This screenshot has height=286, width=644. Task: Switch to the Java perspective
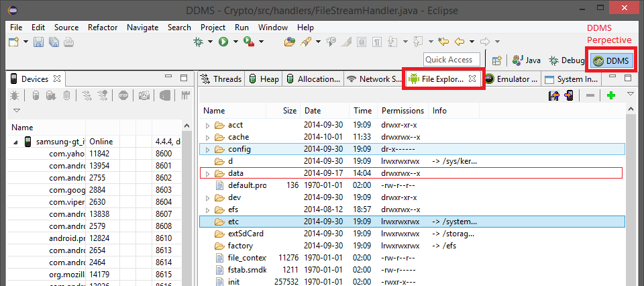click(526, 60)
